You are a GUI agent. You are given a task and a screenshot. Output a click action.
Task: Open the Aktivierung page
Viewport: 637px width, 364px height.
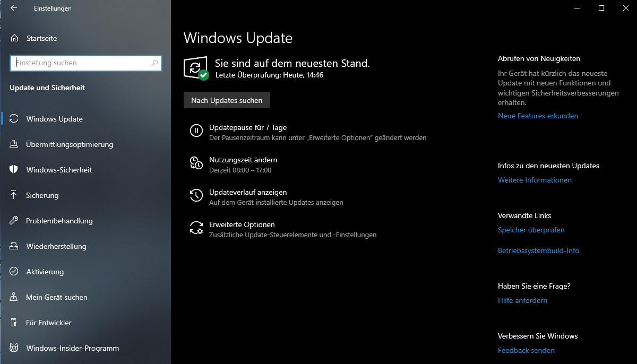pos(85,272)
